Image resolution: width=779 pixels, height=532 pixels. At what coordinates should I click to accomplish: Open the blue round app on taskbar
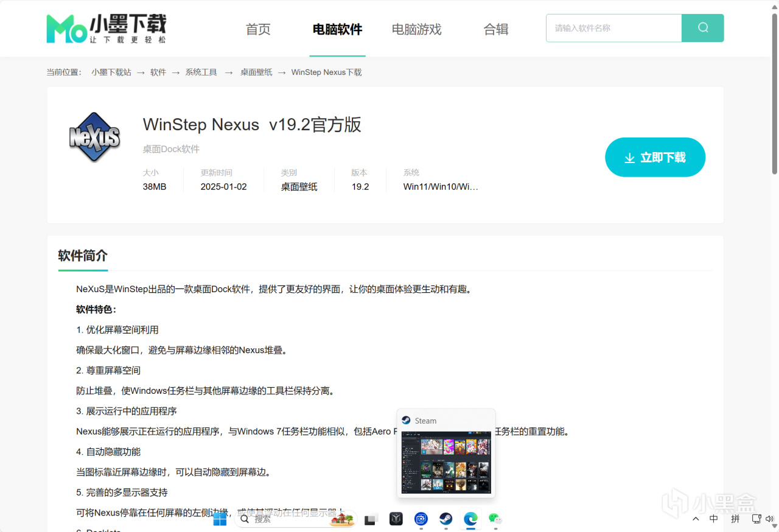[421, 519]
